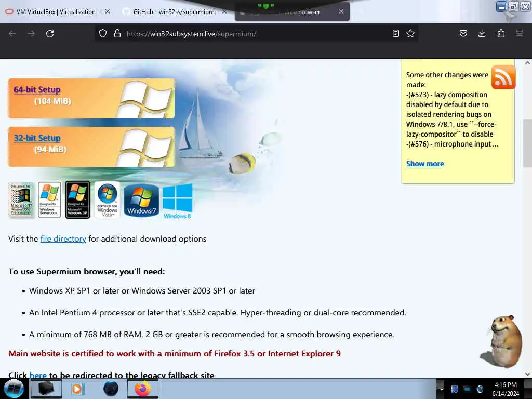Click the Firefox 3.5 certification notice
Screen dimensions: 532x399
coord(175,353)
